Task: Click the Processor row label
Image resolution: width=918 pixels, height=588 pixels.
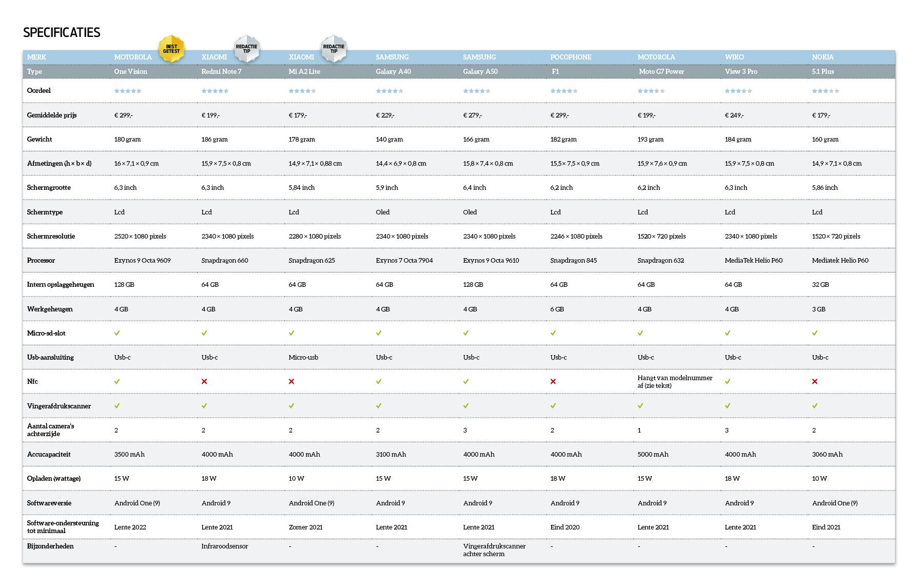Action: tap(41, 260)
